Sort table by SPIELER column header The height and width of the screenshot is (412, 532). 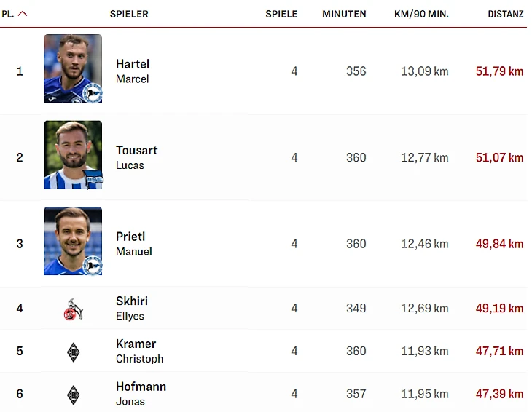pos(129,14)
